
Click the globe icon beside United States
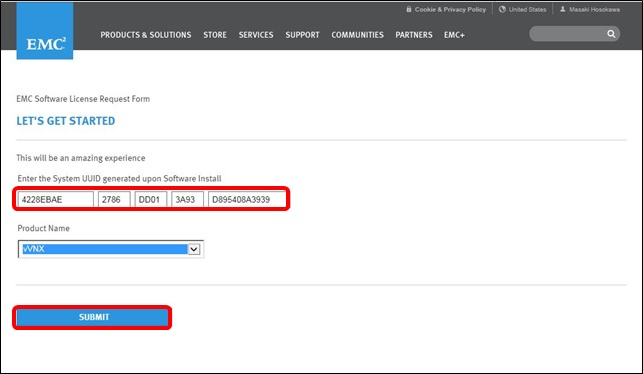click(502, 9)
